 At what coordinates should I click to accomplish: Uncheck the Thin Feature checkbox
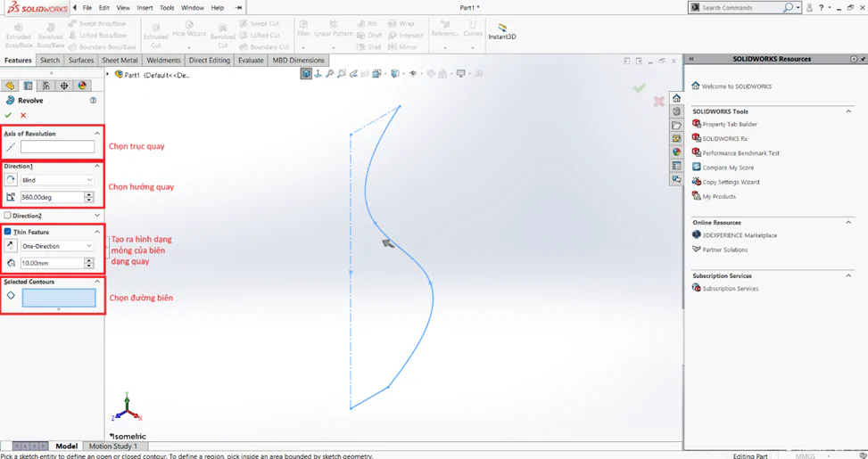click(x=7, y=232)
